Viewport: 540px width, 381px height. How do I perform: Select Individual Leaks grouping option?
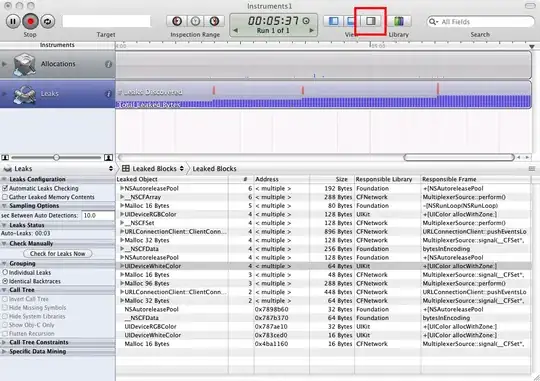tap(5, 272)
